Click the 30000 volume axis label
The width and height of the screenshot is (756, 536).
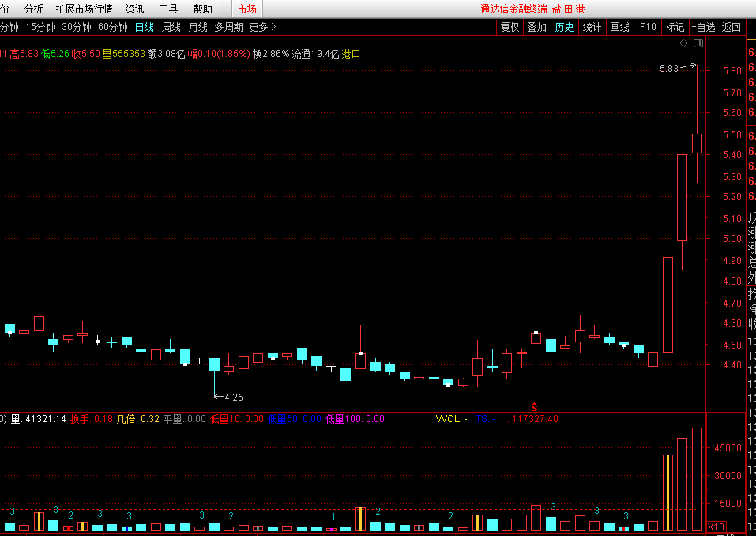728,476
